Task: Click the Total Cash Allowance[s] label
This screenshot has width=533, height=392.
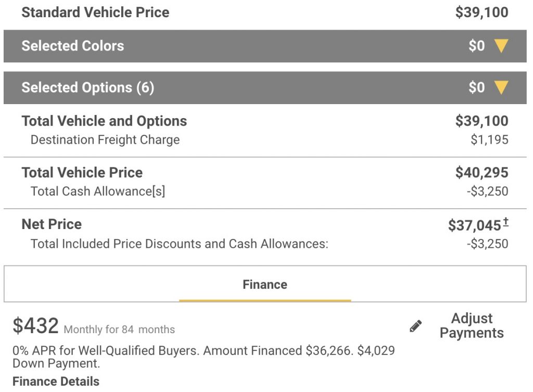Action: 98,192
